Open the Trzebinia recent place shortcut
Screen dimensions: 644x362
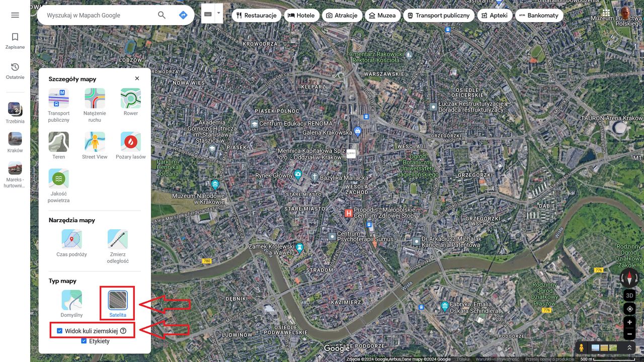tap(15, 113)
